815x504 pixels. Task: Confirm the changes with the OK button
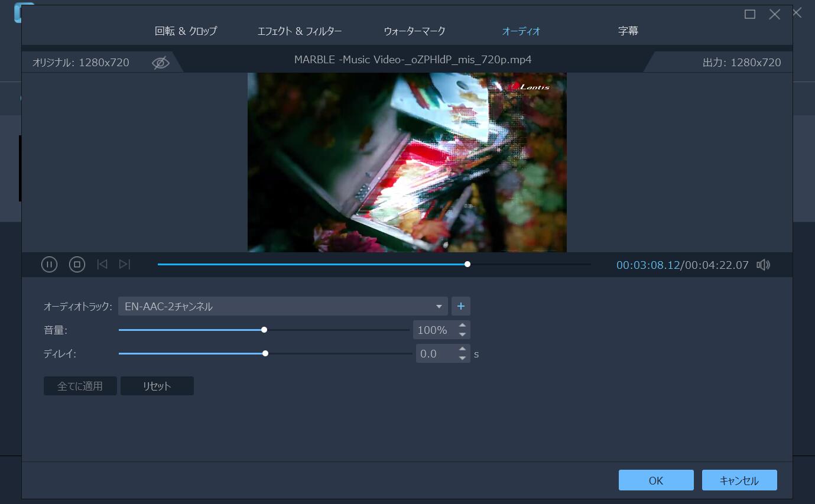click(x=656, y=480)
